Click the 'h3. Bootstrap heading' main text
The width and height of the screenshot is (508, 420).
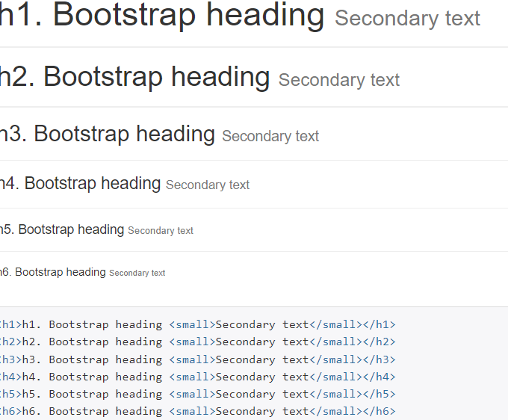[x=108, y=135]
